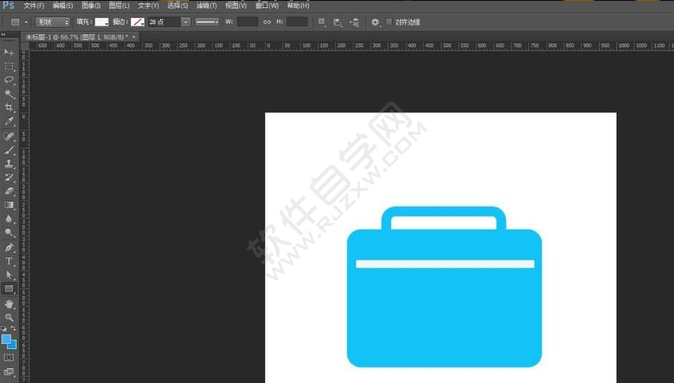The width and height of the screenshot is (674, 383).
Task: Select the Lasso tool
Action: tap(9, 80)
